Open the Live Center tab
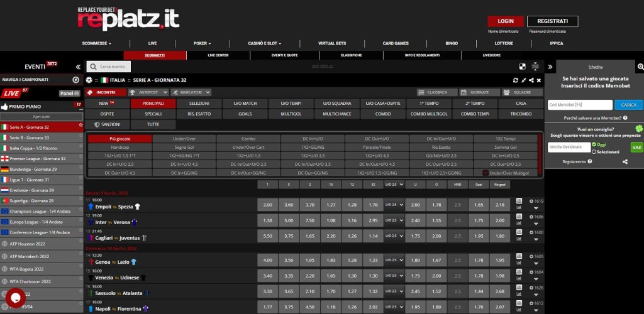 (x=218, y=55)
